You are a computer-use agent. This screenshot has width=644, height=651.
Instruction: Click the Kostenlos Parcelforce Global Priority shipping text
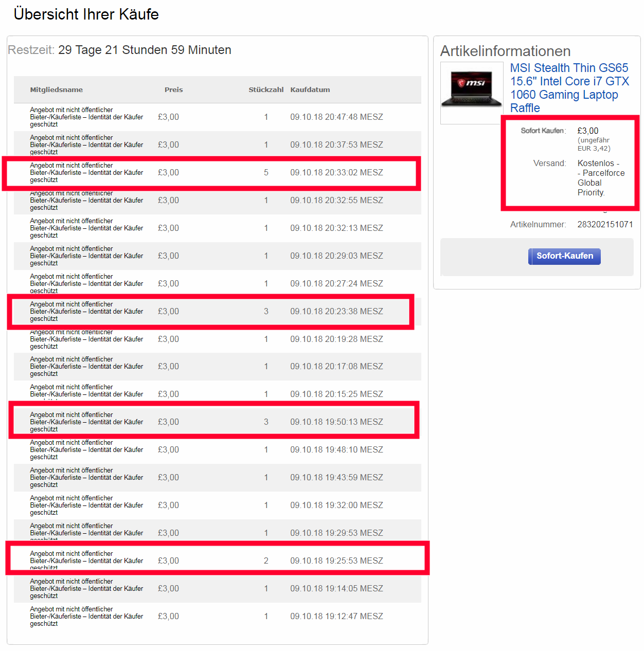(601, 178)
